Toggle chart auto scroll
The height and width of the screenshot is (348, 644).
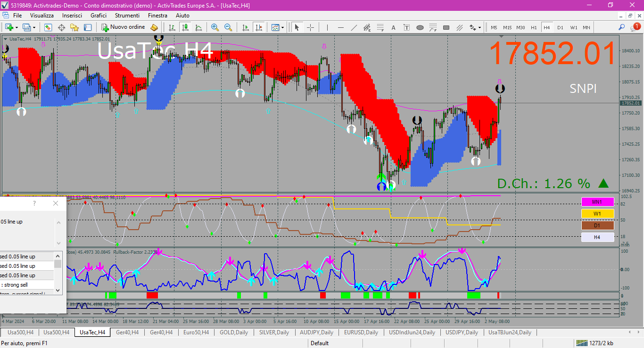coord(245,27)
